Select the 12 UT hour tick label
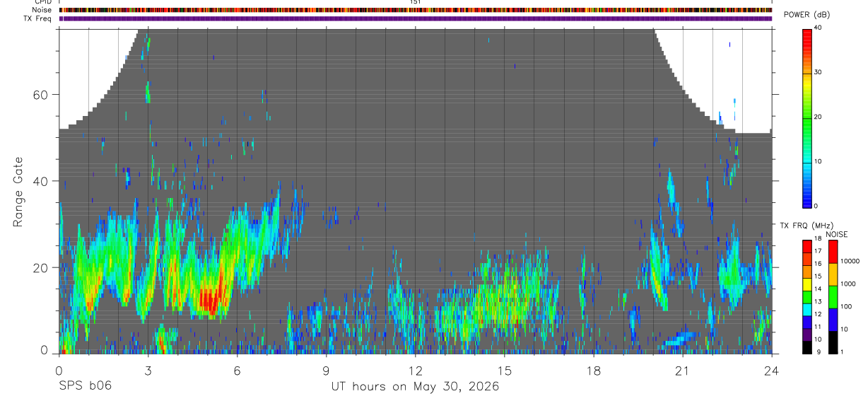This screenshot has width=868, height=401. pyautogui.click(x=416, y=371)
